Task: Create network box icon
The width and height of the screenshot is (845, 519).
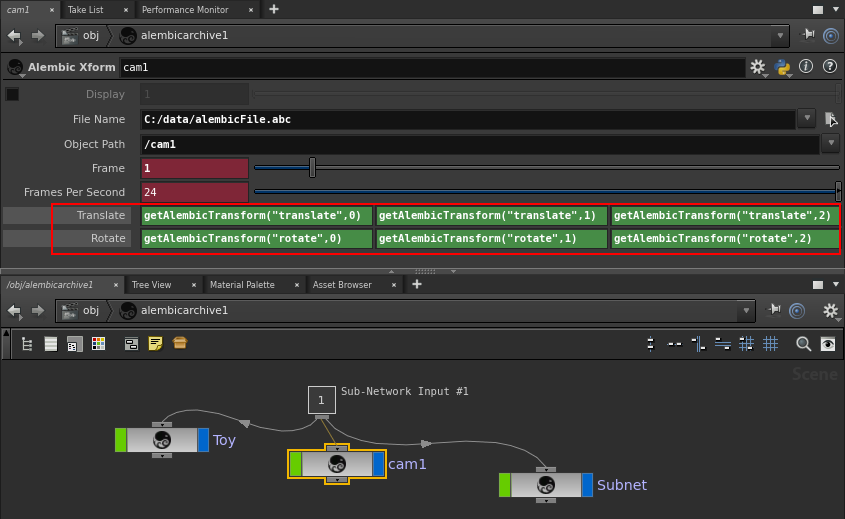Action: point(131,344)
